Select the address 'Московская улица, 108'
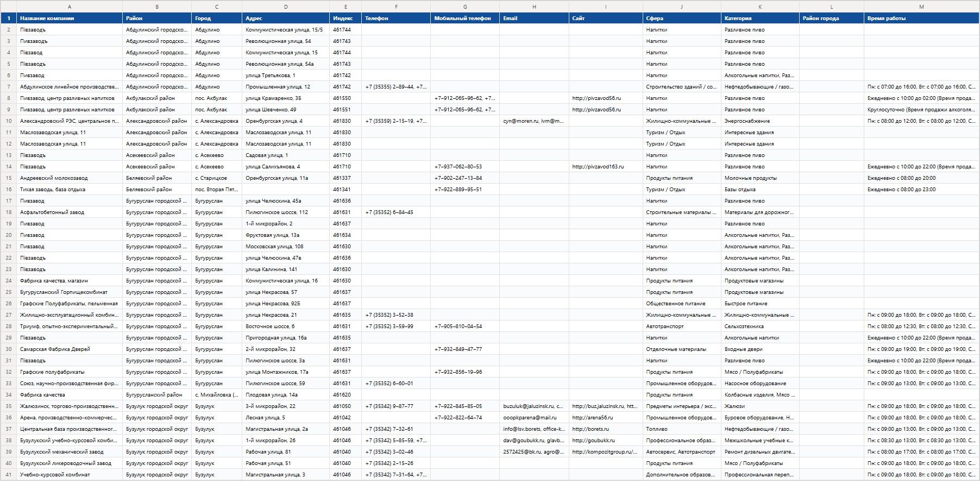 click(x=286, y=247)
